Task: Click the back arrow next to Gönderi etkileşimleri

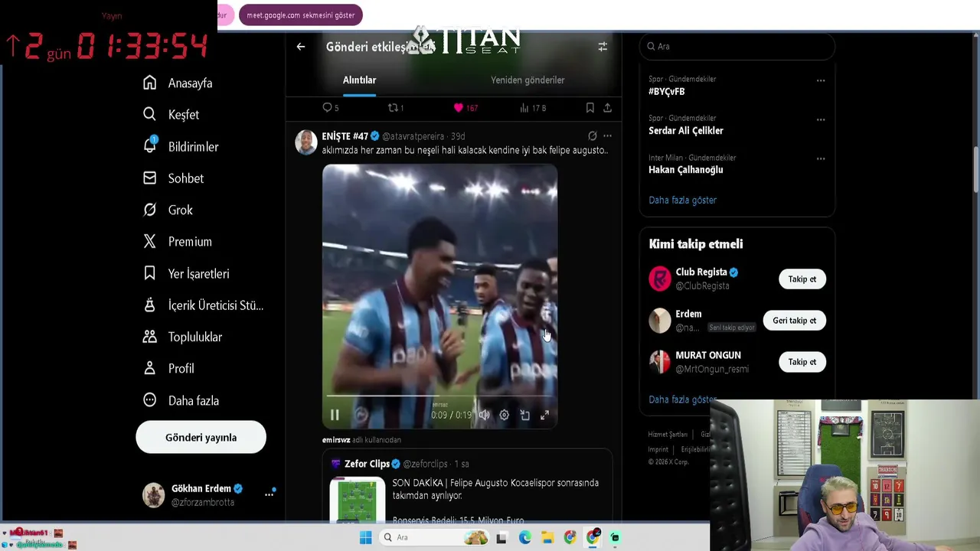Action: tap(301, 47)
